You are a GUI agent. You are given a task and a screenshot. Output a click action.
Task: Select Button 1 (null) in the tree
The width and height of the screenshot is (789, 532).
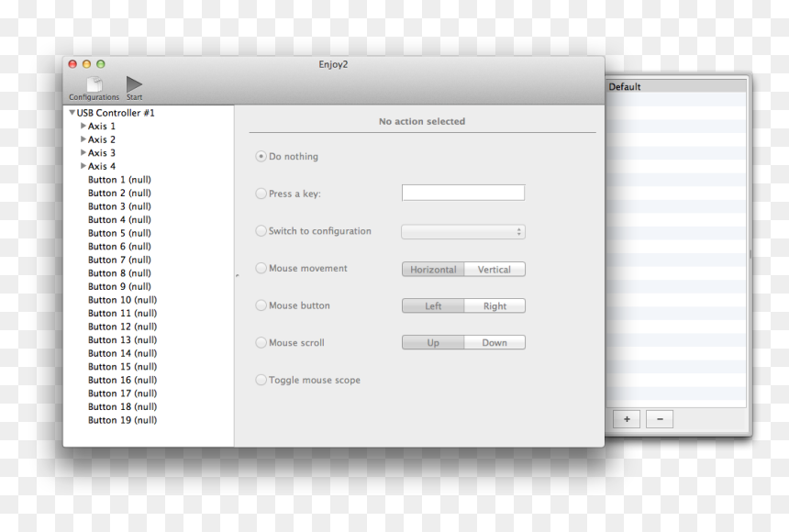click(119, 180)
